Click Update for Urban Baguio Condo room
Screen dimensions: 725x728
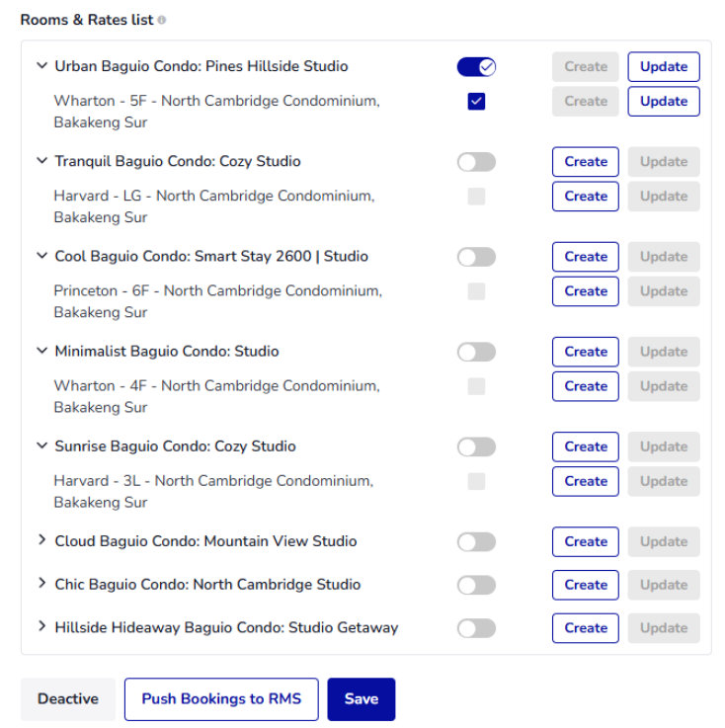point(664,67)
